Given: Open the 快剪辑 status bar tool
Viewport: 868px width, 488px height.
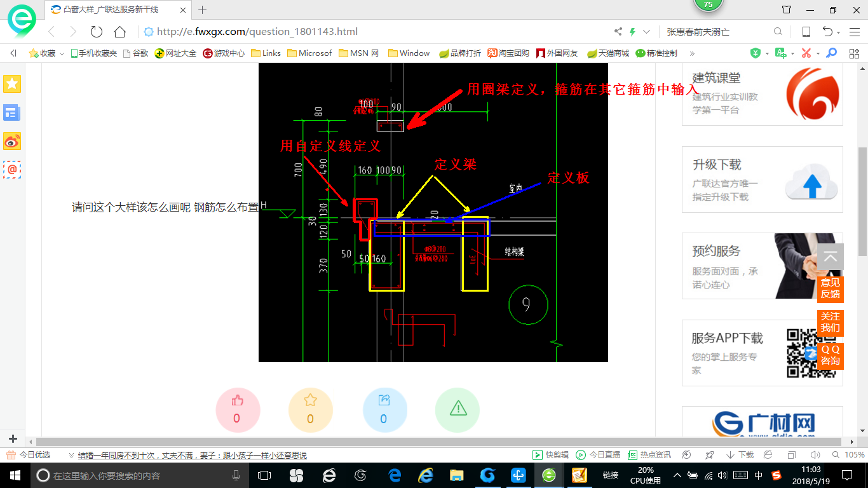Looking at the screenshot, I should tap(550, 455).
